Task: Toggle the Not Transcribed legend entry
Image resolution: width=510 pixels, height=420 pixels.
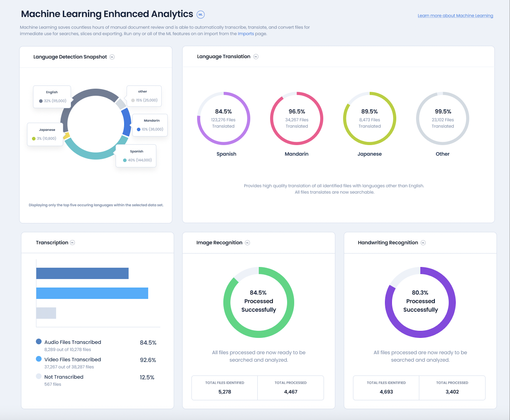Action: point(64,377)
